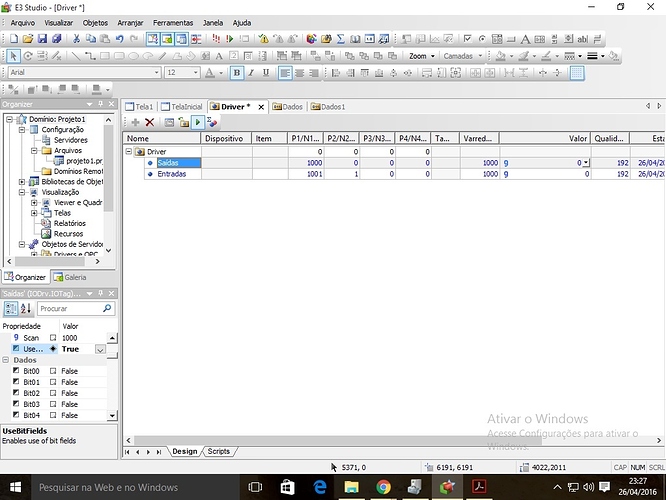Viewport: 666px width, 500px height.
Task: Click the Sigma formula toolbar icon
Action: [x=341, y=39]
